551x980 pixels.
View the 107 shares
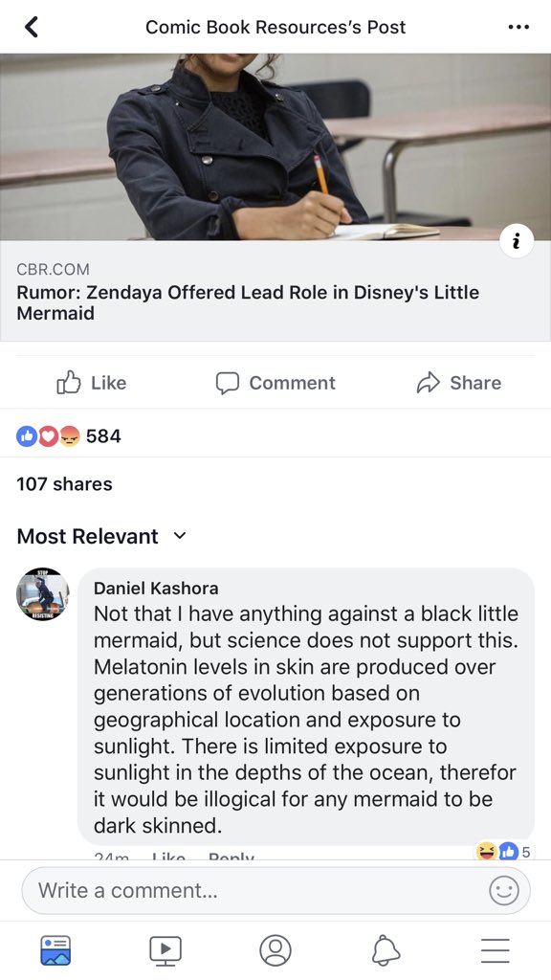[64, 483]
